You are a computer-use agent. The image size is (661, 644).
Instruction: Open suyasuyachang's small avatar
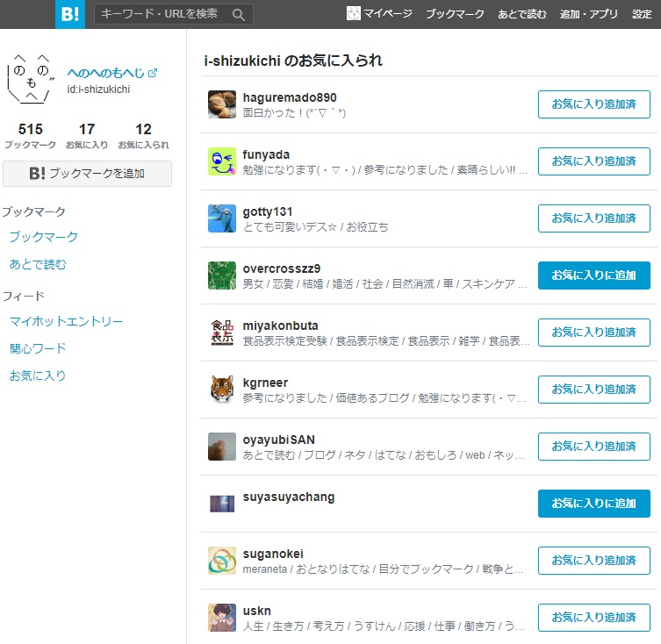click(x=222, y=504)
